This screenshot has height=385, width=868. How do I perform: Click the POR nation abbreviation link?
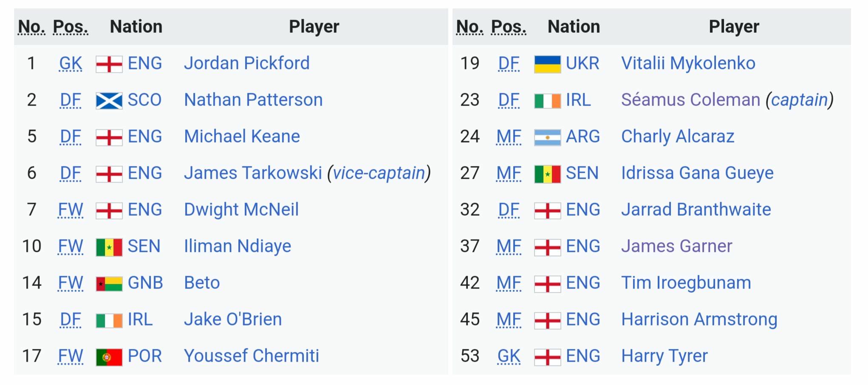click(145, 356)
